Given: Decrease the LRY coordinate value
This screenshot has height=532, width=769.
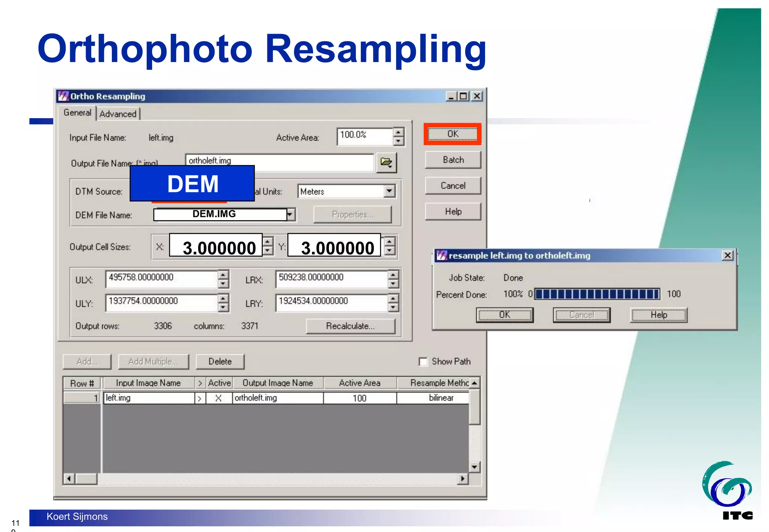Looking at the screenshot, I should 393,308.
